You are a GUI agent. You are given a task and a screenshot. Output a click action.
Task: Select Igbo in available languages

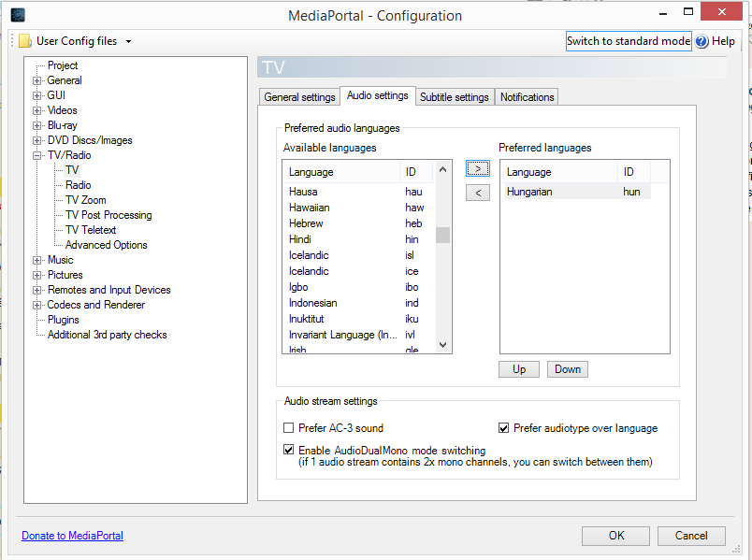point(358,287)
